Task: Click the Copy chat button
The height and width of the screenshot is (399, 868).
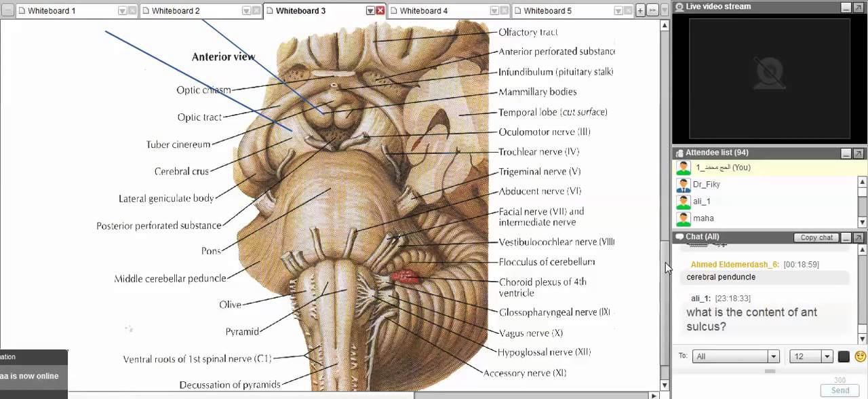Action: [x=816, y=237]
